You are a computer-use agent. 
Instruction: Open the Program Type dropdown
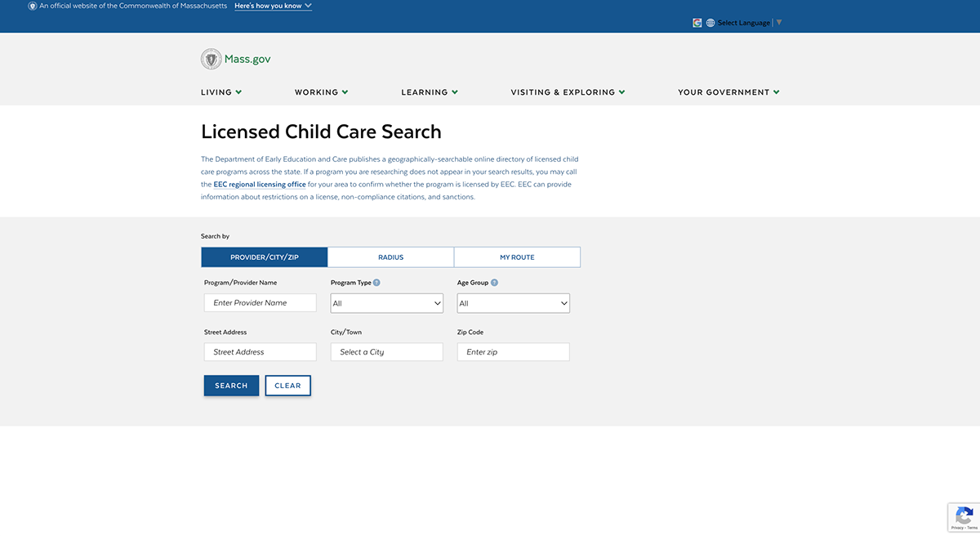(387, 303)
